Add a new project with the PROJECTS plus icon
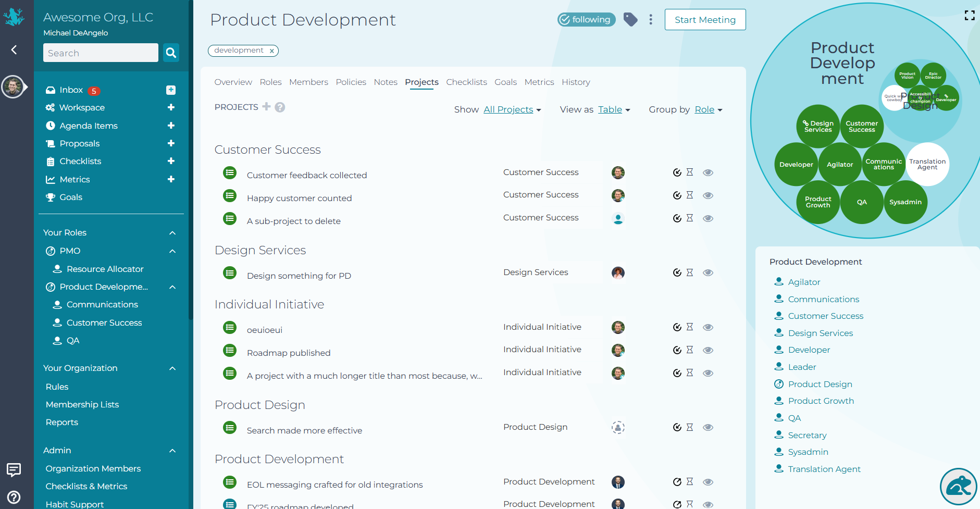Viewport: 980px width, 509px height. 266,106
